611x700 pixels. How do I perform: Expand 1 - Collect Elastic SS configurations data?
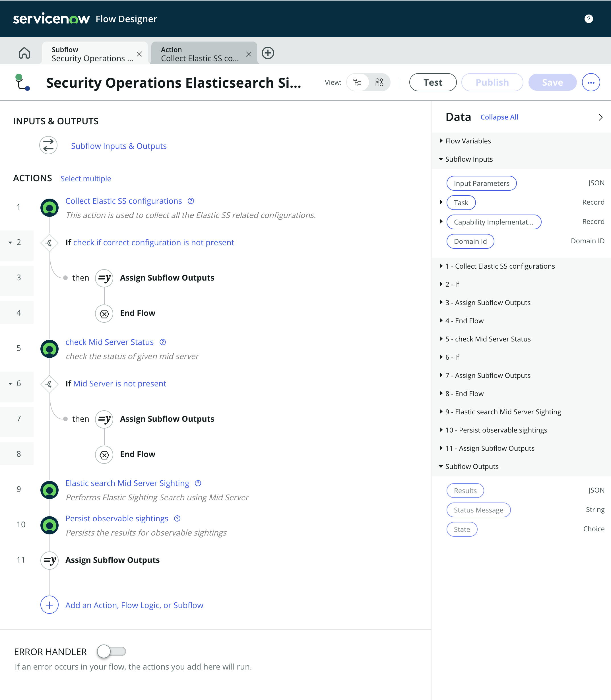tap(441, 266)
